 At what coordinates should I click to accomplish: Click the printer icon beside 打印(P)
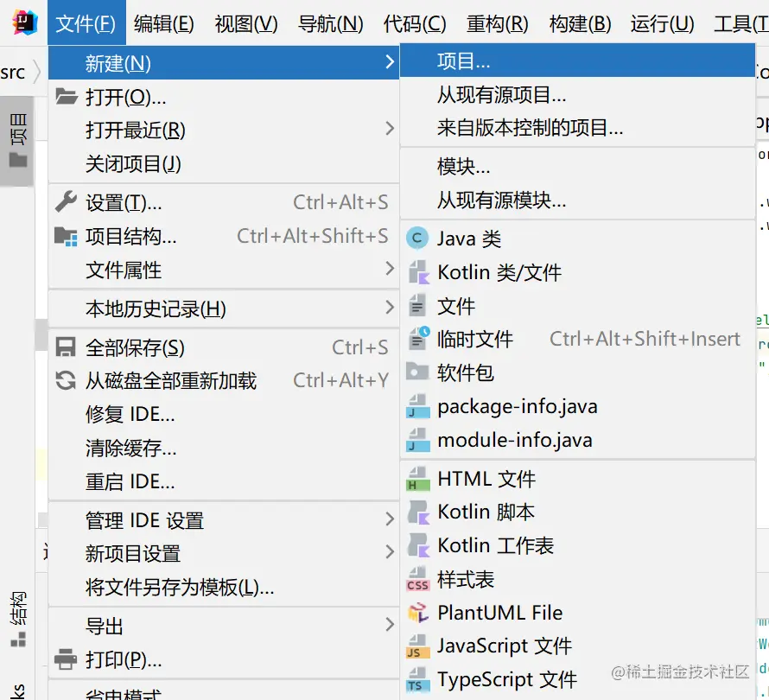(x=66, y=659)
